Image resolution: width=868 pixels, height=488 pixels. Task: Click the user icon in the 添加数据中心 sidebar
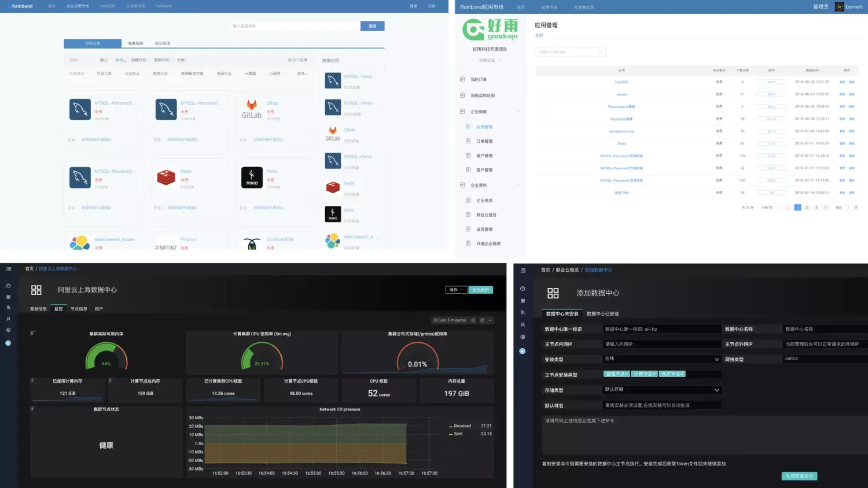[523, 325]
